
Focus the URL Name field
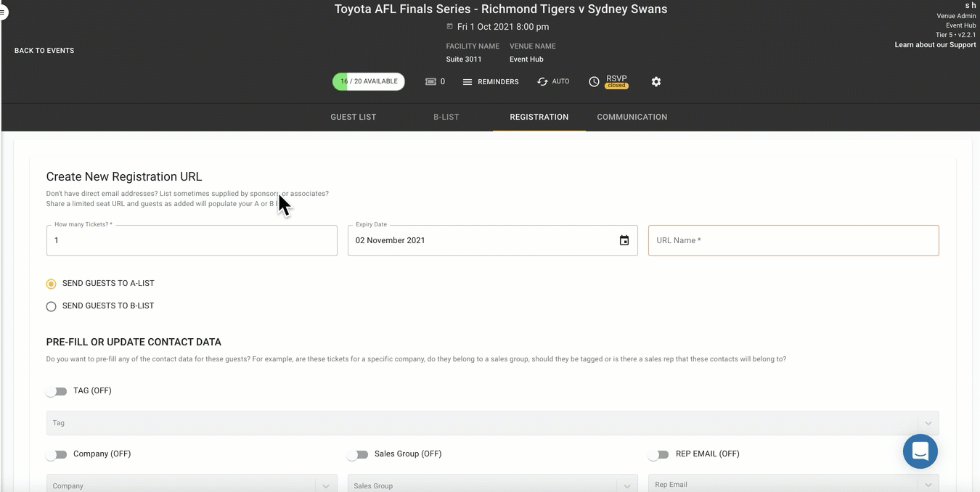pyautogui.click(x=793, y=240)
